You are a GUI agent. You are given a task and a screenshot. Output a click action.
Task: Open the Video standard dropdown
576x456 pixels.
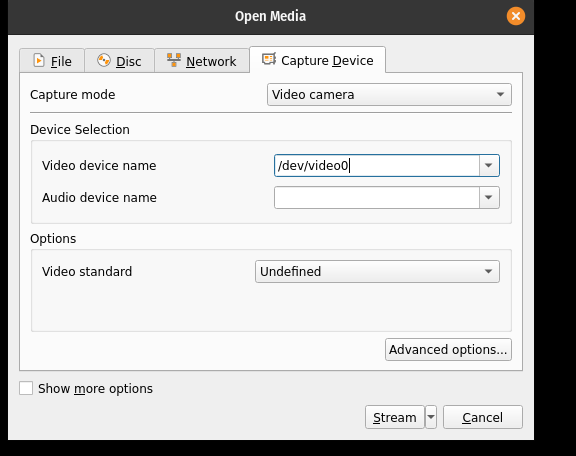(377, 272)
